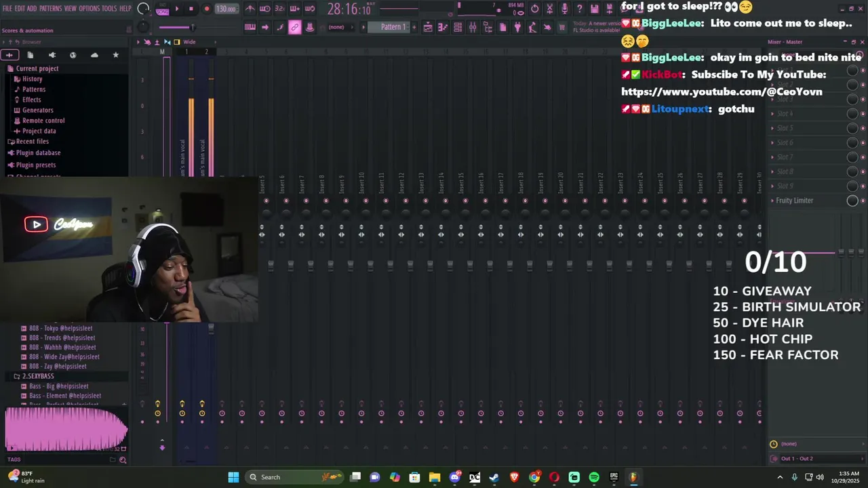The height and width of the screenshot is (488, 868).
Task: Click the step edit arrow icon
Action: pyautogui.click(x=265, y=27)
